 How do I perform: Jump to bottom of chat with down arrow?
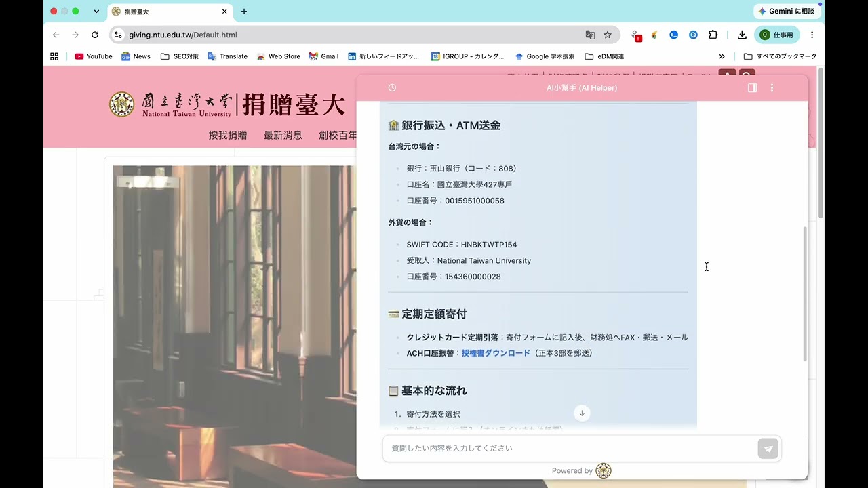click(582, 413)
